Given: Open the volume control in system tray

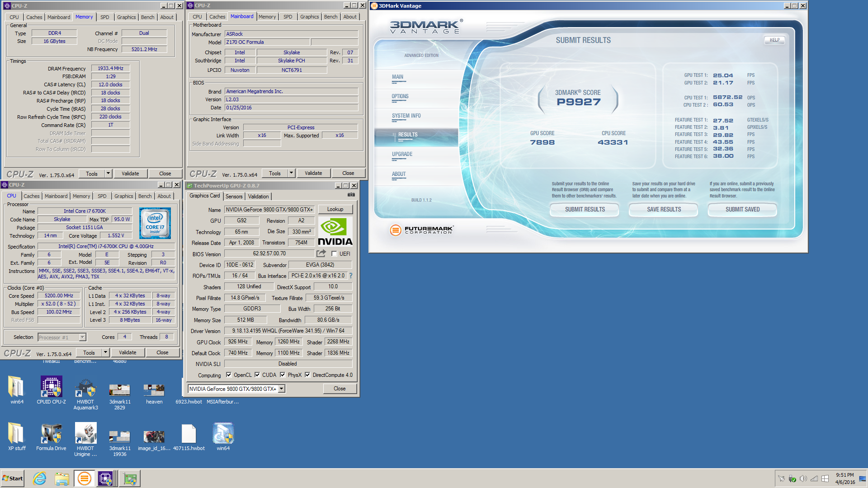Looking at the screenshot, I should click(803, 479).
